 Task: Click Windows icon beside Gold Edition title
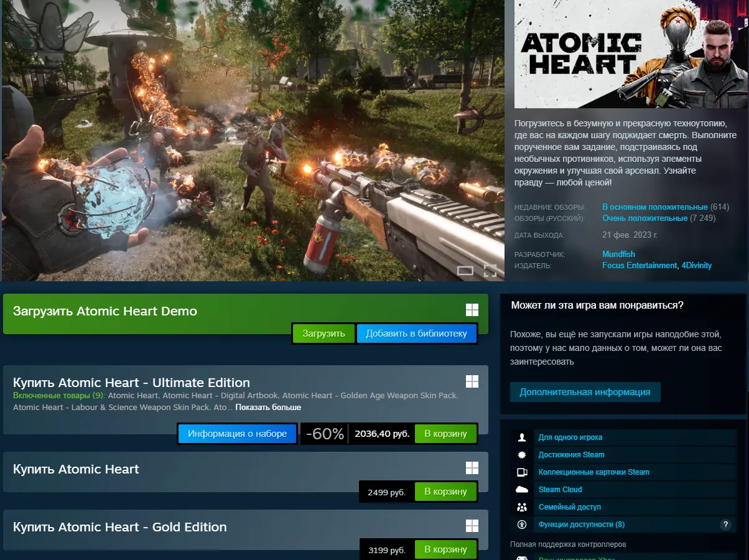(472, 526)
